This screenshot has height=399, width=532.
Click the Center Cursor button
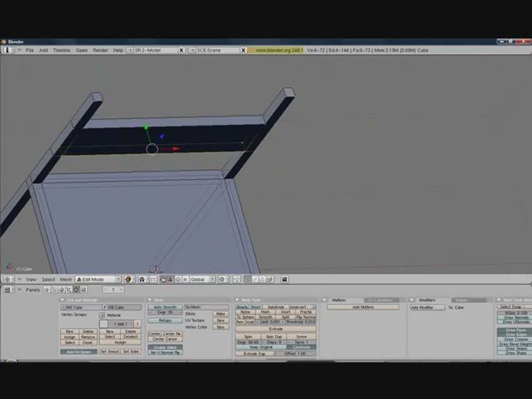click(x=165, y=339)
